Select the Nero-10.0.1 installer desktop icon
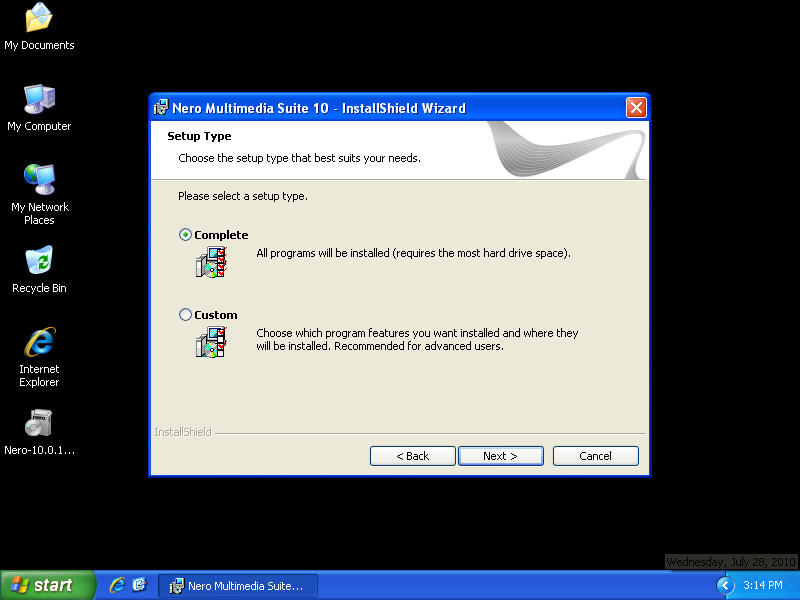Image resolution: width=800 pixels, height=600 pixels. tap(39, 432)
